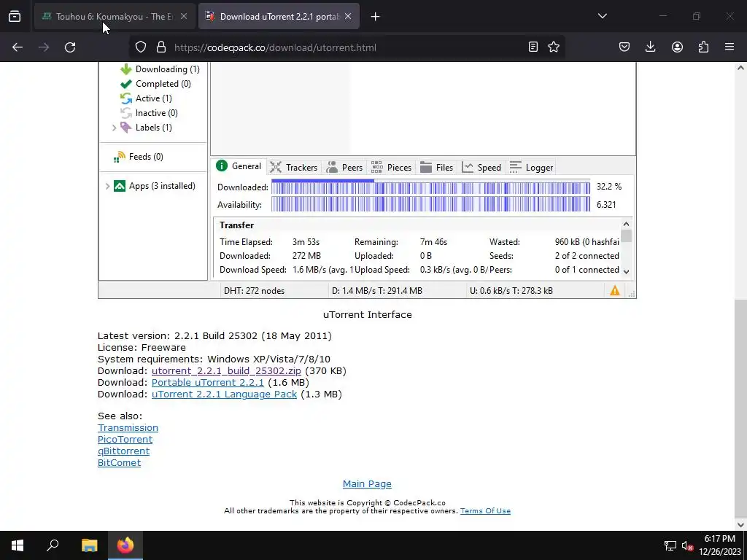The height and width of the screenshot is (560, 747).
Task: Select the Download uTorrent 2.2.1 portable tab
Action: coord(279,16)
